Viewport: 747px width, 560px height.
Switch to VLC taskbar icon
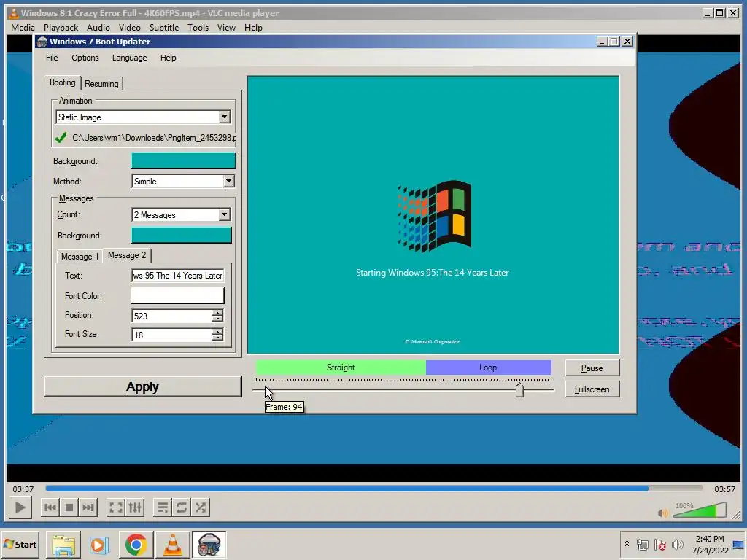pos(172,545)
